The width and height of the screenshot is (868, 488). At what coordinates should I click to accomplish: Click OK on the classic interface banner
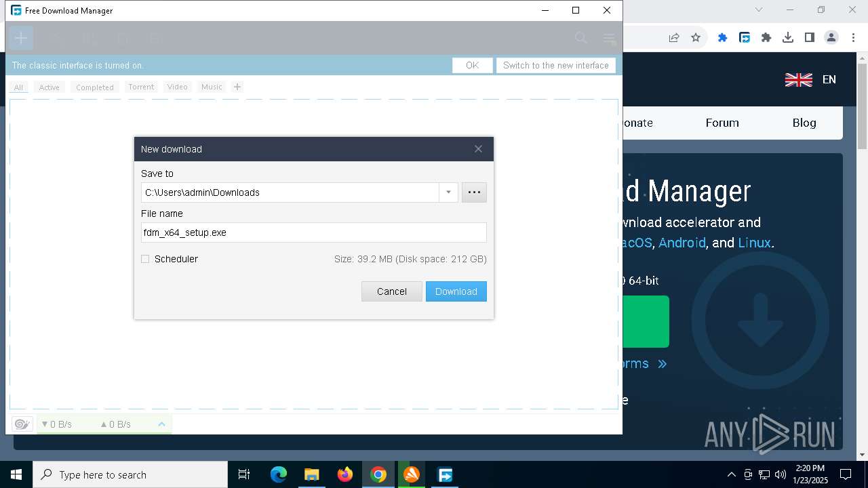coord(473,66)
